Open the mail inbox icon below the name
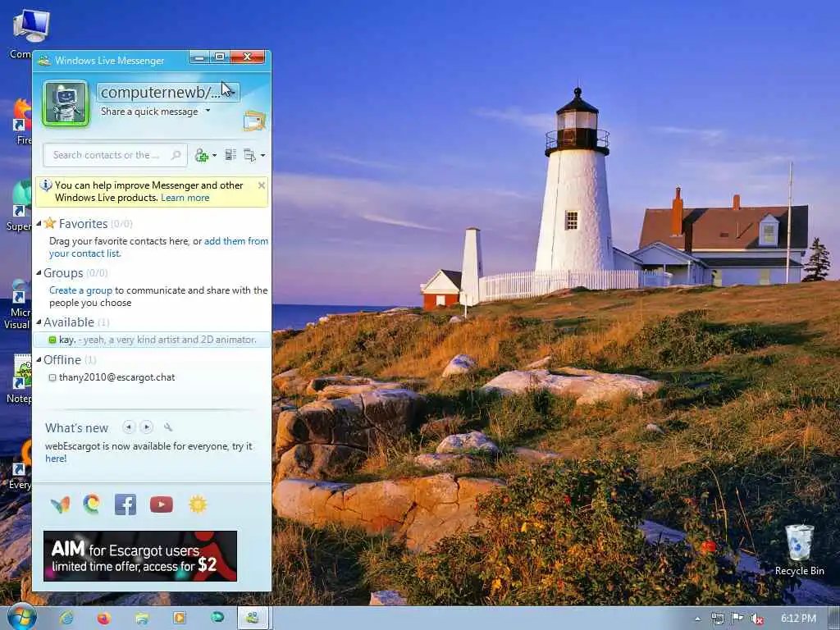 [254, 121]
